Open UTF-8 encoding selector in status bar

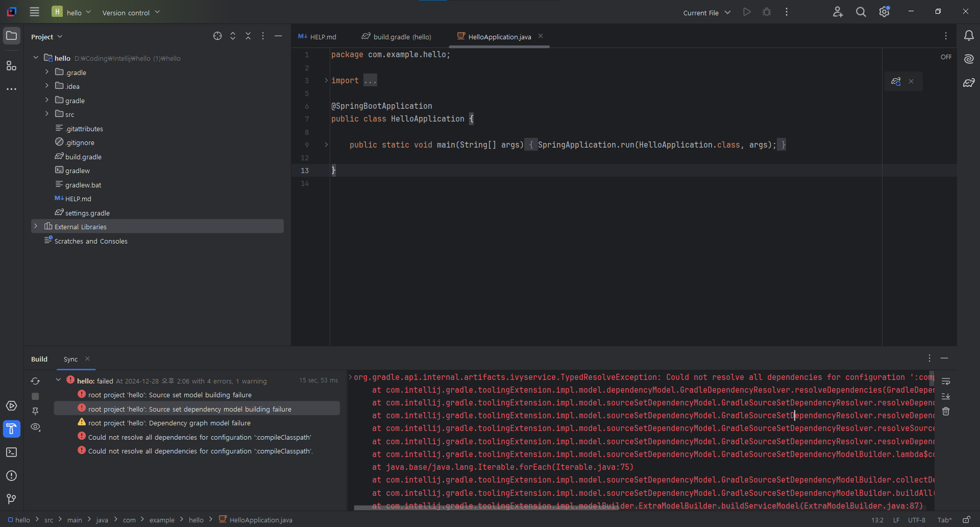917,520
